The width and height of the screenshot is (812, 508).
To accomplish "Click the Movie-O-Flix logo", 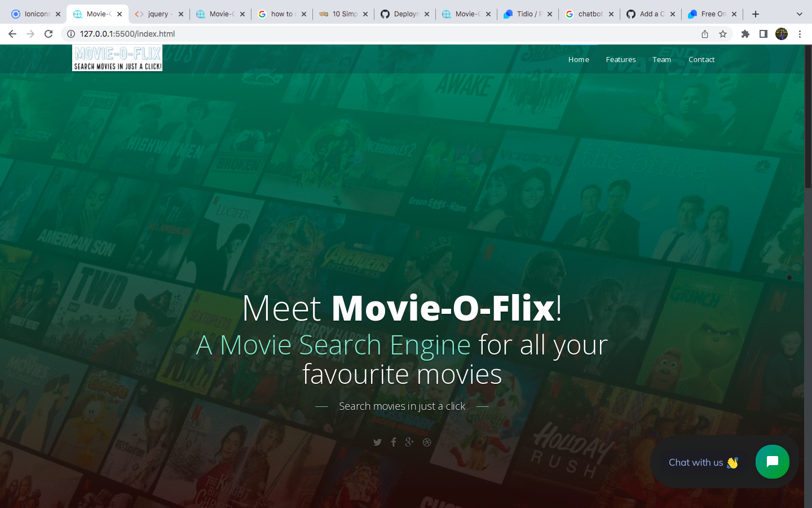I will click(x=117, y=58).
